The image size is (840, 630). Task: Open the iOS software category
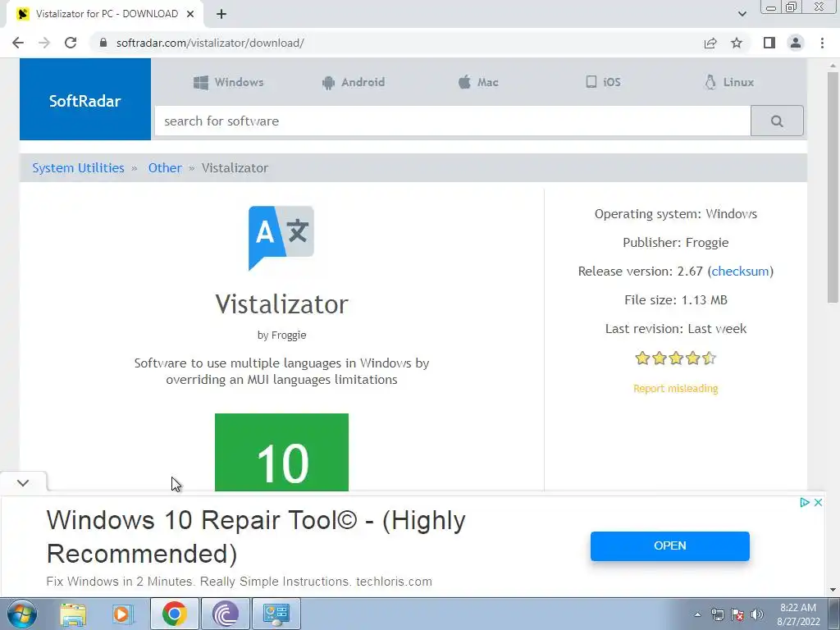[603, 82]
